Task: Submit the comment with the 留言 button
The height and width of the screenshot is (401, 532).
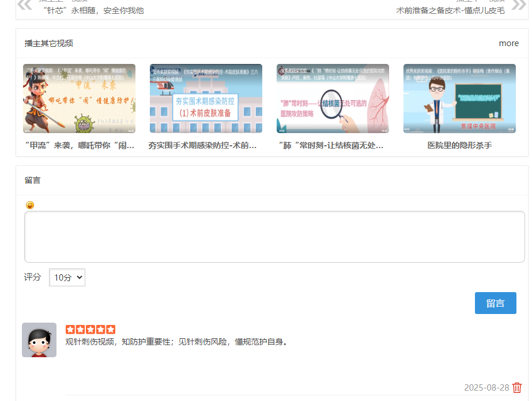Action: [x=495, y=302]
